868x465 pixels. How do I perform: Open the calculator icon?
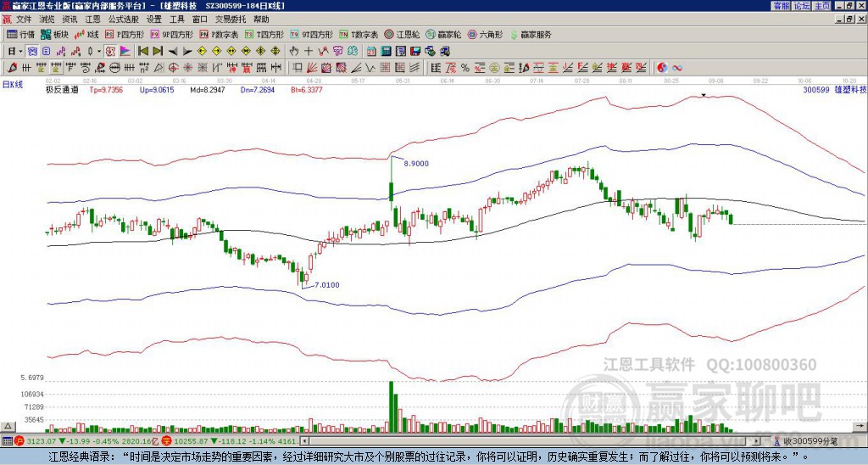(387, 52)
